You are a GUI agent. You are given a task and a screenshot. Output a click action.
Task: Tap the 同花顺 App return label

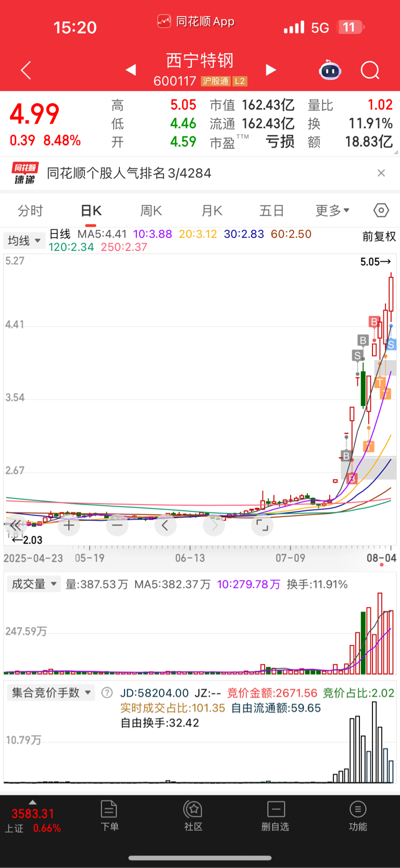point(196,21)
